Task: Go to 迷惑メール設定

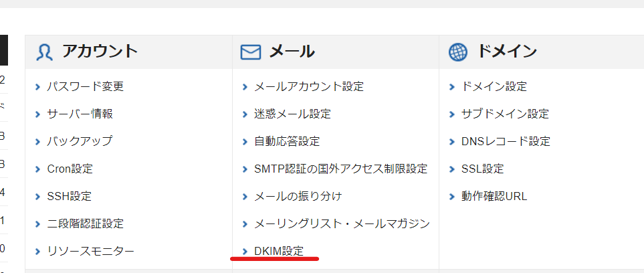Action: [x=292, y=114]
